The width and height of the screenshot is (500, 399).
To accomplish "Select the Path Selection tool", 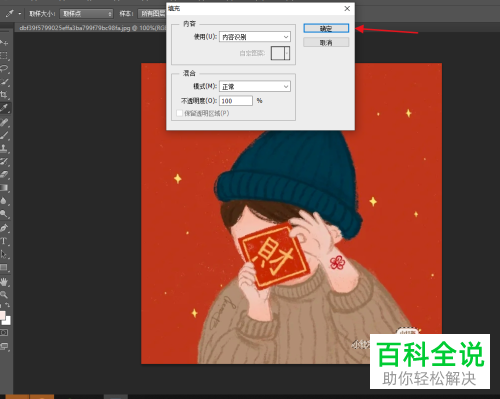I will click(4, 254).
